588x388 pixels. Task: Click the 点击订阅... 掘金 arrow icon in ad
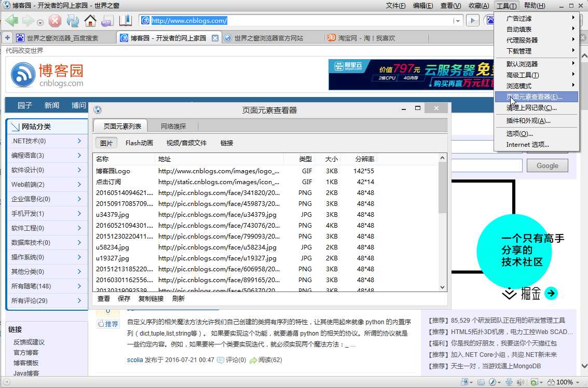coord(551,293)
